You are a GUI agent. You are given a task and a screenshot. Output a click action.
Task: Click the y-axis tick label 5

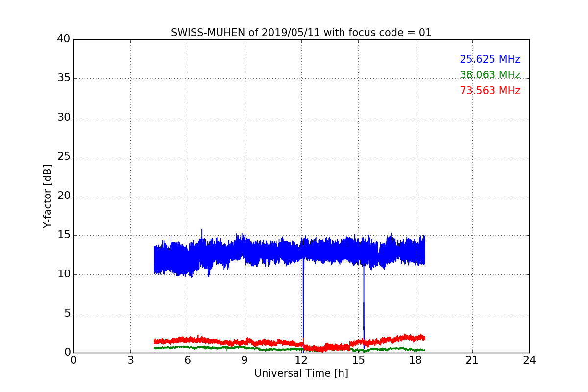coord(67,314)
